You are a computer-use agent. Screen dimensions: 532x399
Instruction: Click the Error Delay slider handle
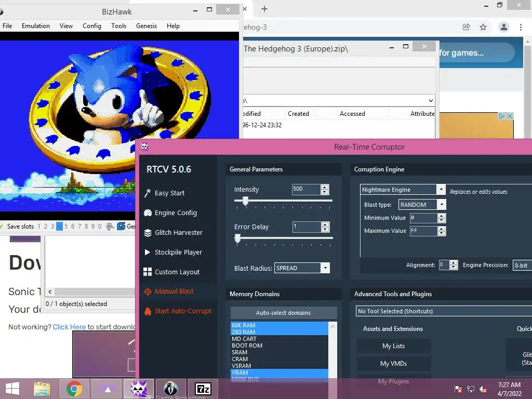point(237,239)
